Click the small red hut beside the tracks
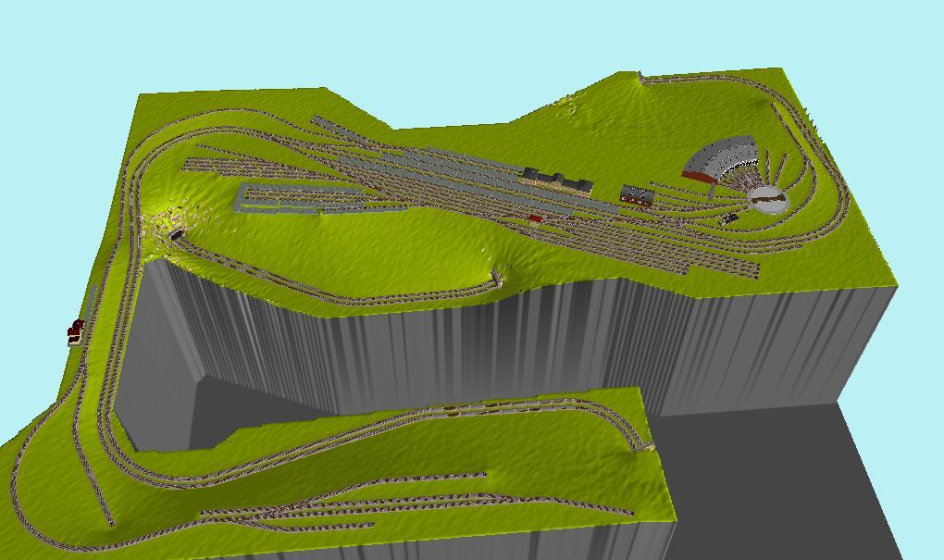Viewport: 944px width, 560px height. point(534,219)
